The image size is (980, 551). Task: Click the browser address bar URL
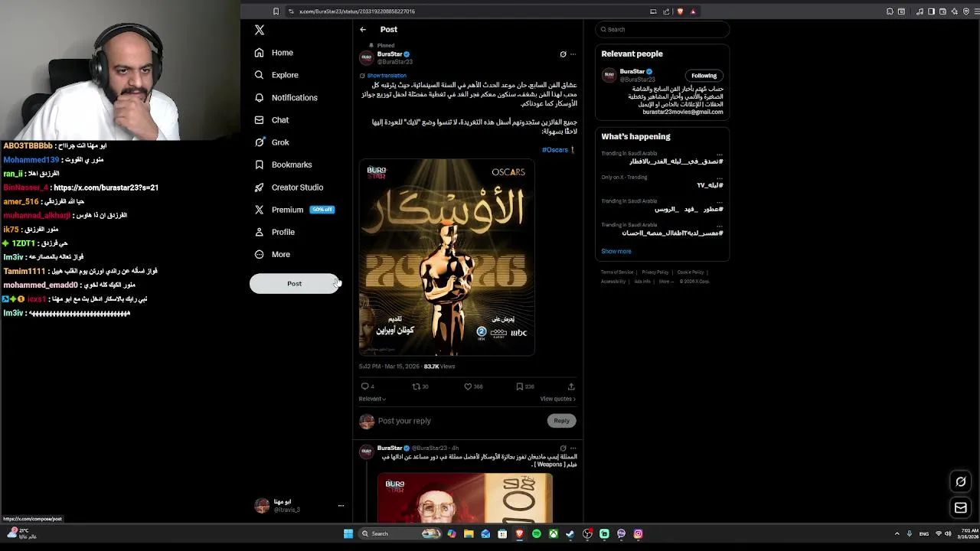[357, 11]
